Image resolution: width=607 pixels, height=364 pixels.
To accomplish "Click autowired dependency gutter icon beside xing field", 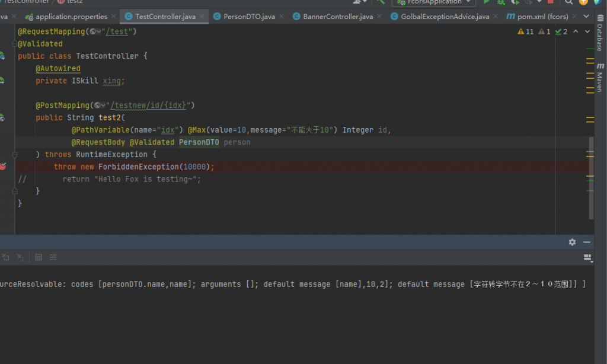I will (x=2, y=81).
